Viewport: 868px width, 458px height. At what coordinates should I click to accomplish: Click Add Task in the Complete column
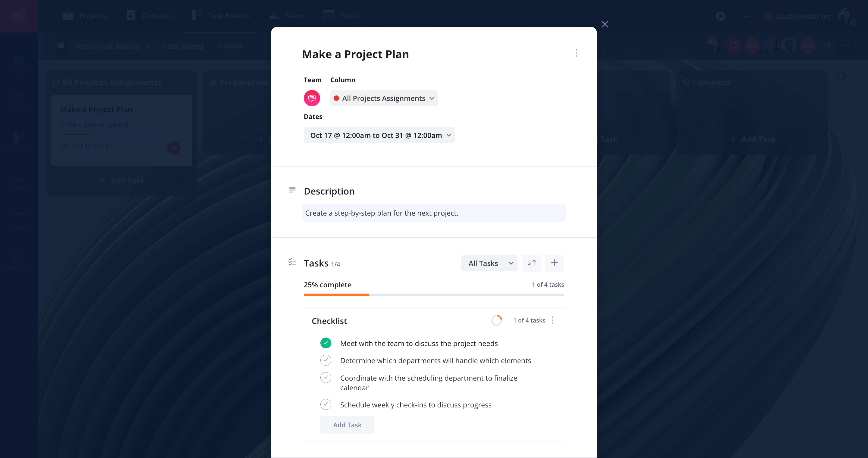coord(753,139)
